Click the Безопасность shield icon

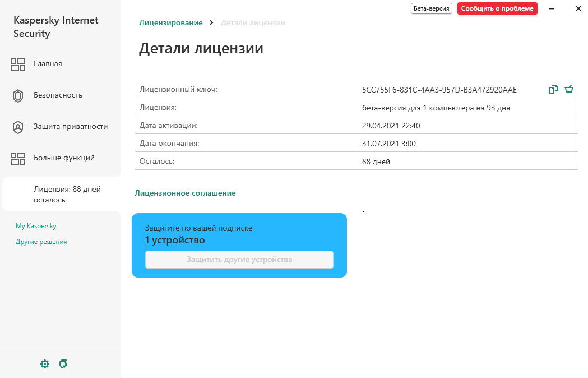[x=17, y=96]
